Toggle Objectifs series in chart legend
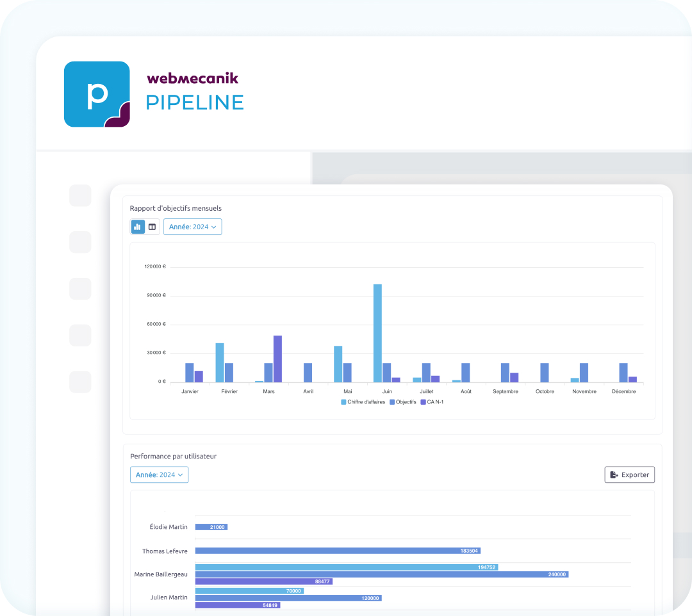 tap(402, 402)
